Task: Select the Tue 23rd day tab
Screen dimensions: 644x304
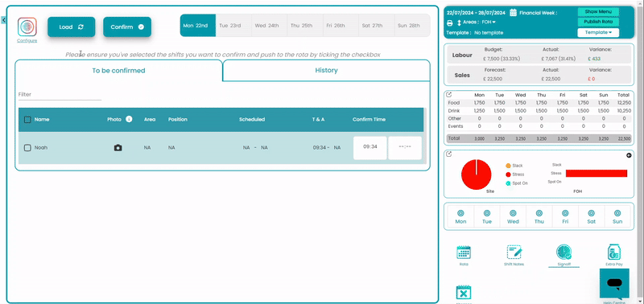Action: pyautogui.click(x=233, y=26)
